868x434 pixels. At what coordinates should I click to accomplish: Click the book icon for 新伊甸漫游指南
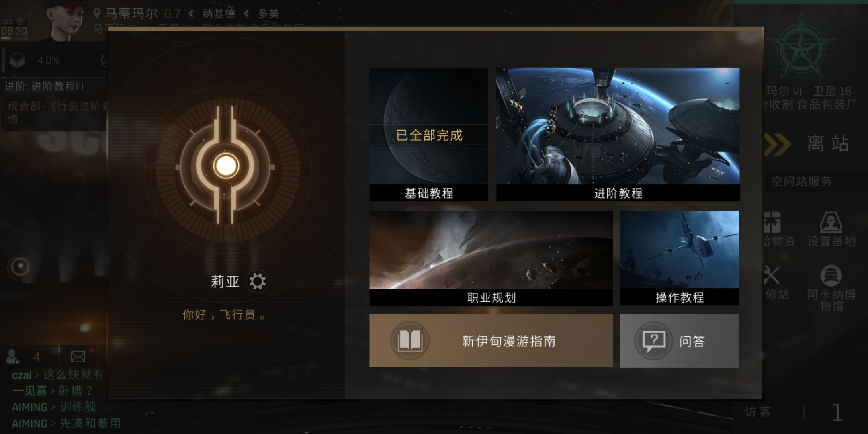pyautogui.click(x=409, y=341)
